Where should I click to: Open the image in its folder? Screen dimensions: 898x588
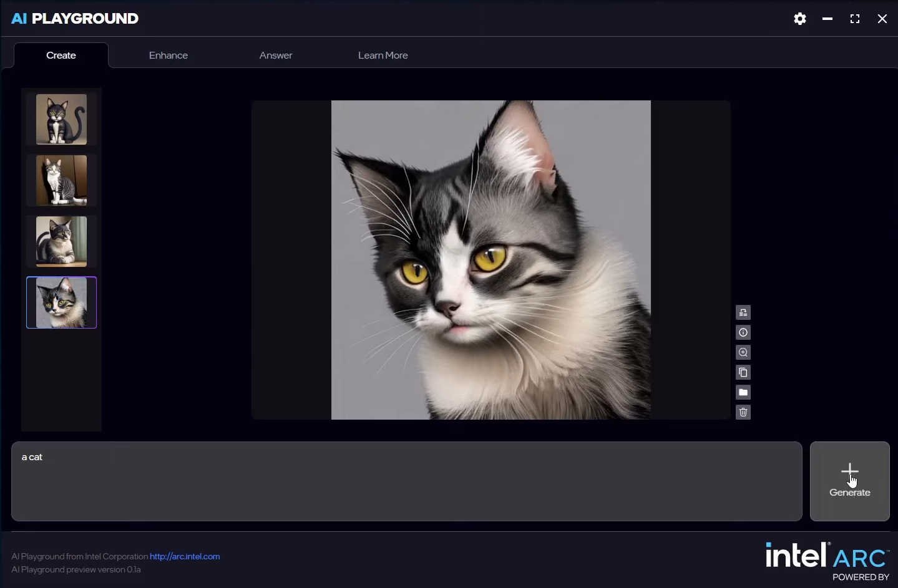point(743,392)
